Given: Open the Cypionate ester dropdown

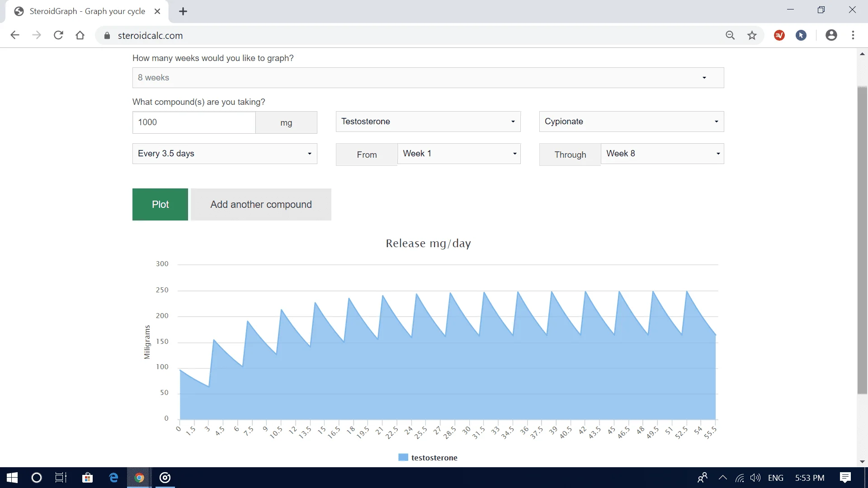Looking at the screenshot, I should [631, 122].
